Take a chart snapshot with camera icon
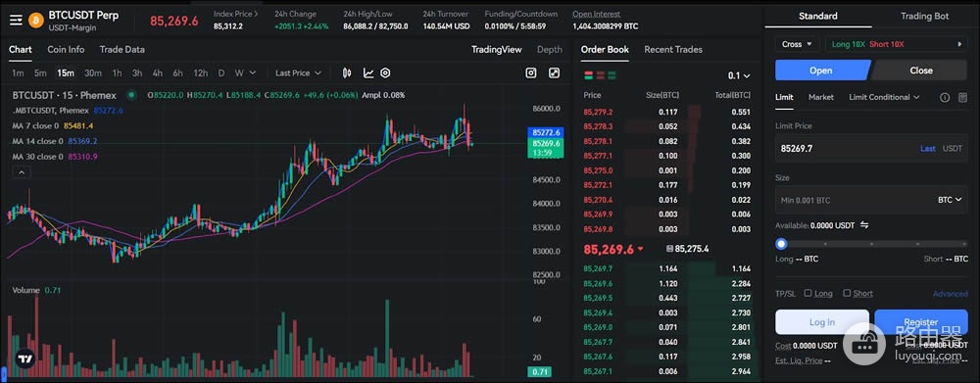The image size is (980, 383). (x=530, y=73)
